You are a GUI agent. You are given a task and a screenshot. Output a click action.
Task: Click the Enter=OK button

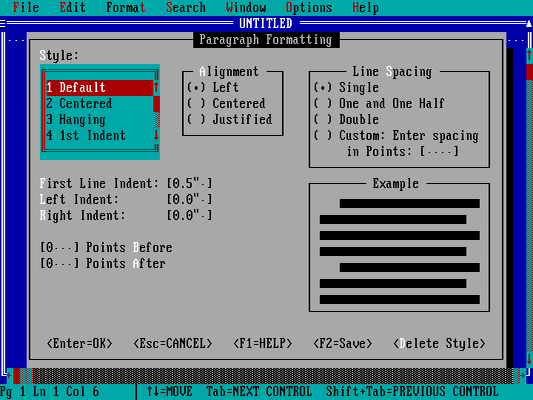tap(80, 343)
